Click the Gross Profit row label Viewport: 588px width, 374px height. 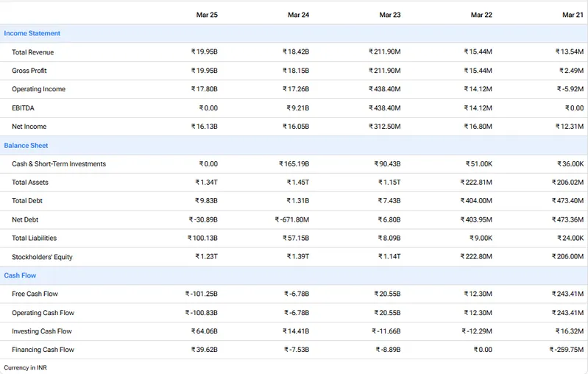point(29,71)
